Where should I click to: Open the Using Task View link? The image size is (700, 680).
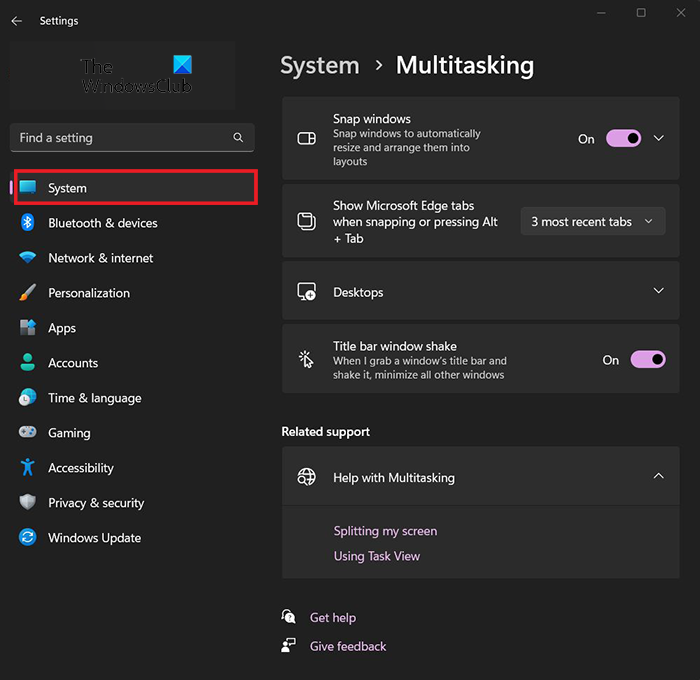[x=377, y=556]
